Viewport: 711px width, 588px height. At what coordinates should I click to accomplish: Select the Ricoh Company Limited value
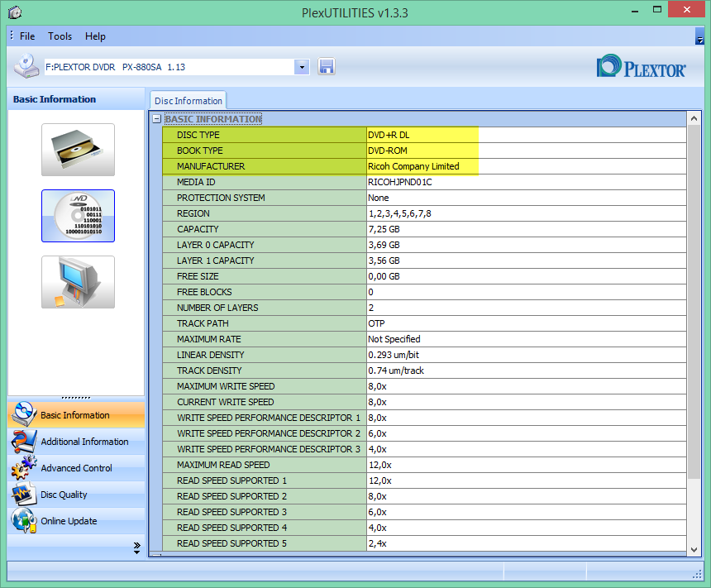(413, 166)
